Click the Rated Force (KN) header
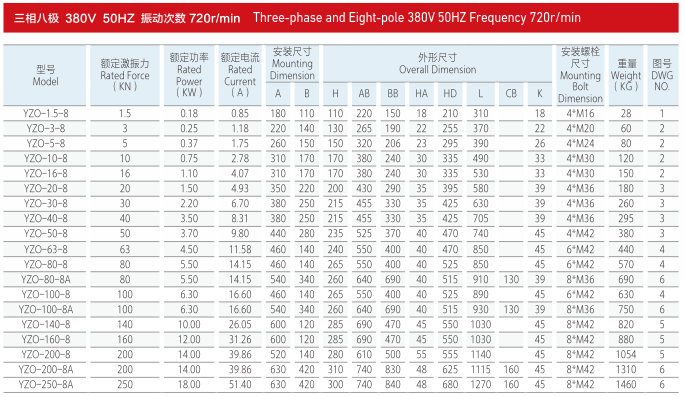Image resolution: width=685 pixels, height=397 pixels. (x=125, y=75)
